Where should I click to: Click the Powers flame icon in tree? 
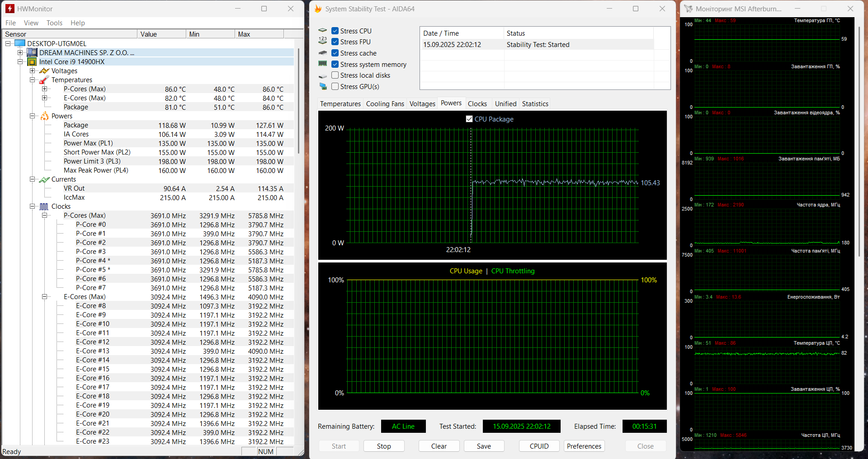(44, 116)
